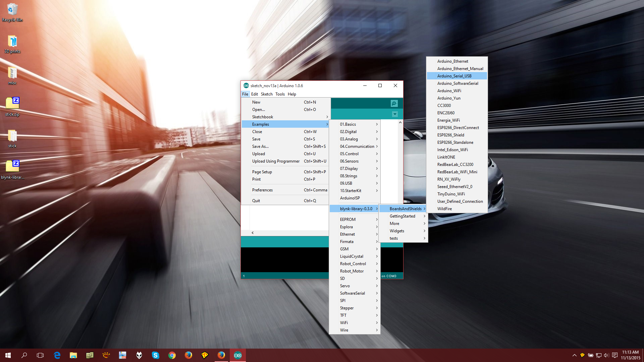Select Arduino_Ethernet example sketch
The image size is (644, 362).
(x=457, y=61)
